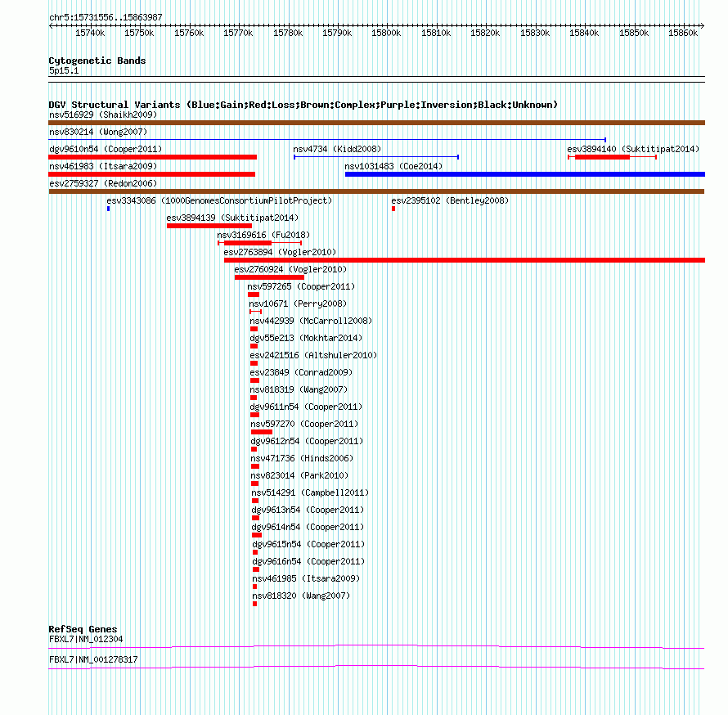Viewport: 728px width, 715px height.
Task: Select the red nsv10671 interval marker
Action: point(256,312)
